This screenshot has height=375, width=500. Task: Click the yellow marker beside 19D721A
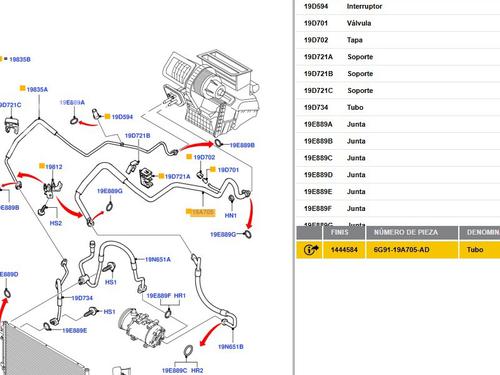point(161,176)
